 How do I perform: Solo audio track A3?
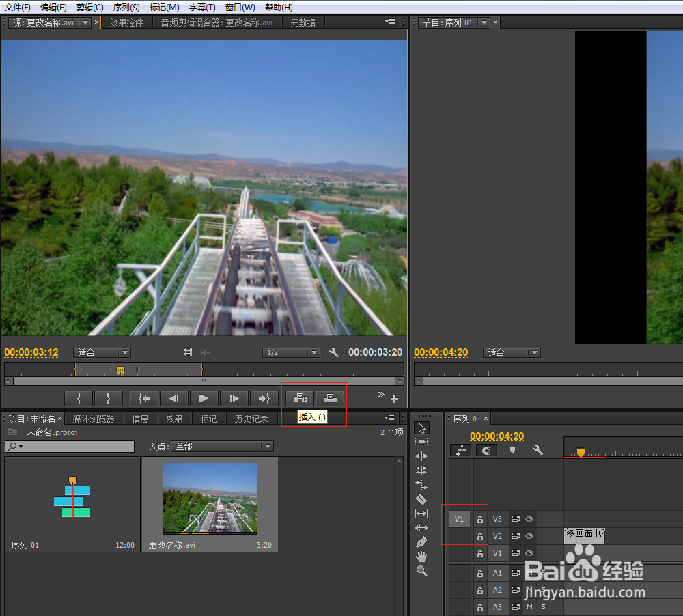coord(543,607)
